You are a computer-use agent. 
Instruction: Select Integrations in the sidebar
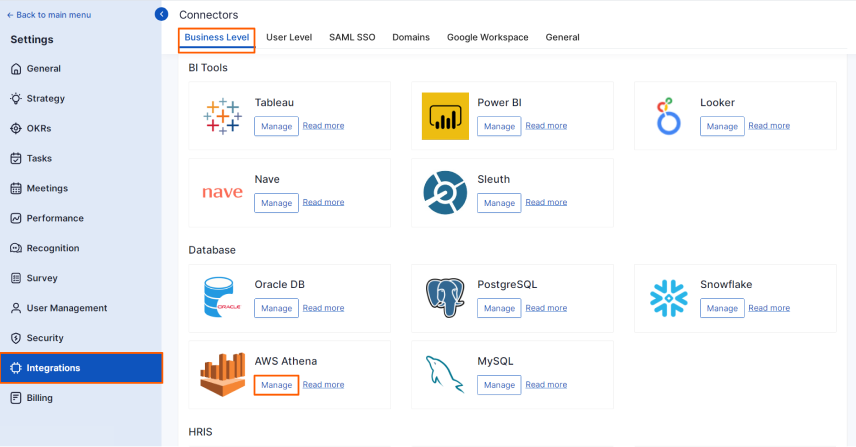pyautogui.click(x=81, y=368)
